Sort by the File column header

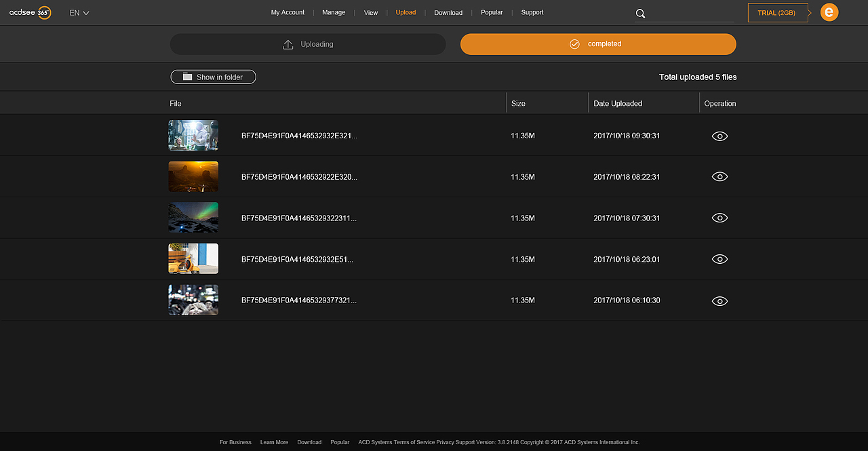pyautogui.click(x=176, y=104)
